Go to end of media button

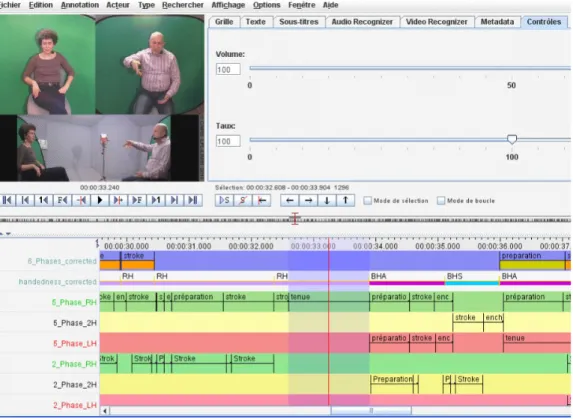(x=193, y=200)
